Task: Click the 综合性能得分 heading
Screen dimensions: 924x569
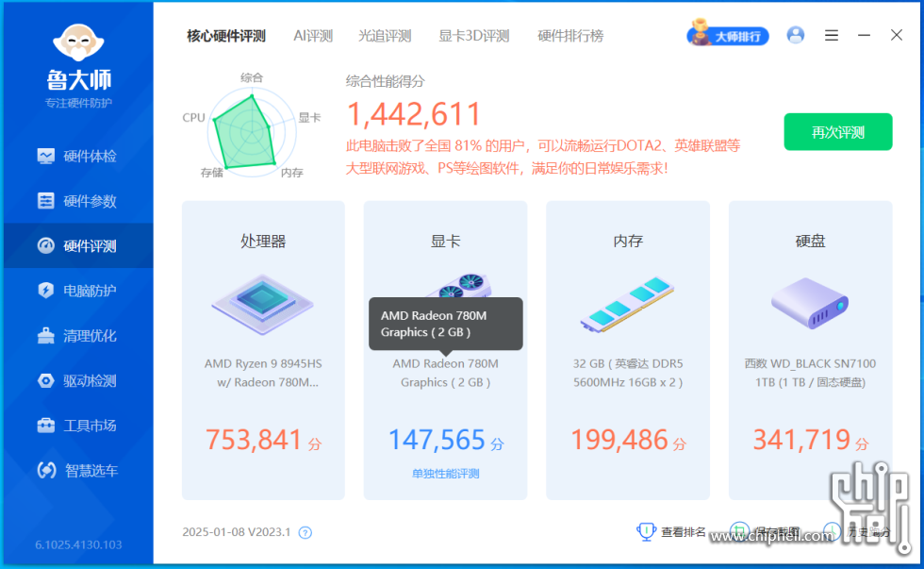Action: [x=385, y=81]
